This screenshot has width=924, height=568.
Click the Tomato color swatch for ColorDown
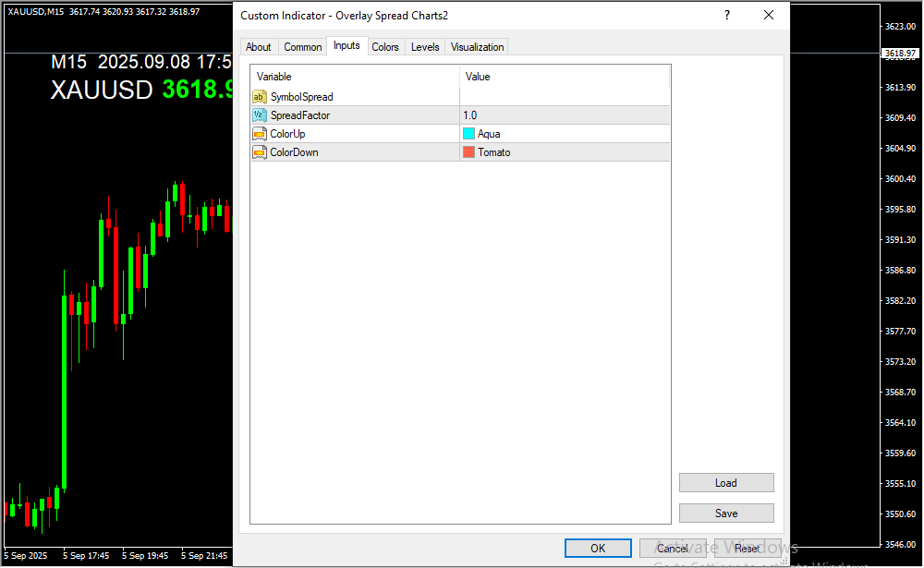click(469, 152)
